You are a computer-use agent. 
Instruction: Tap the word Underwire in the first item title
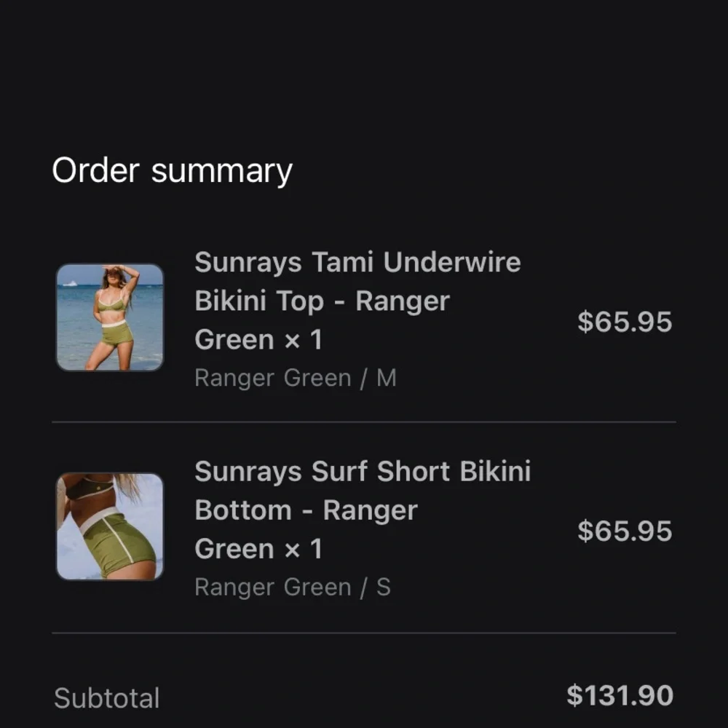pyautogui.click(x=452, y=262)
